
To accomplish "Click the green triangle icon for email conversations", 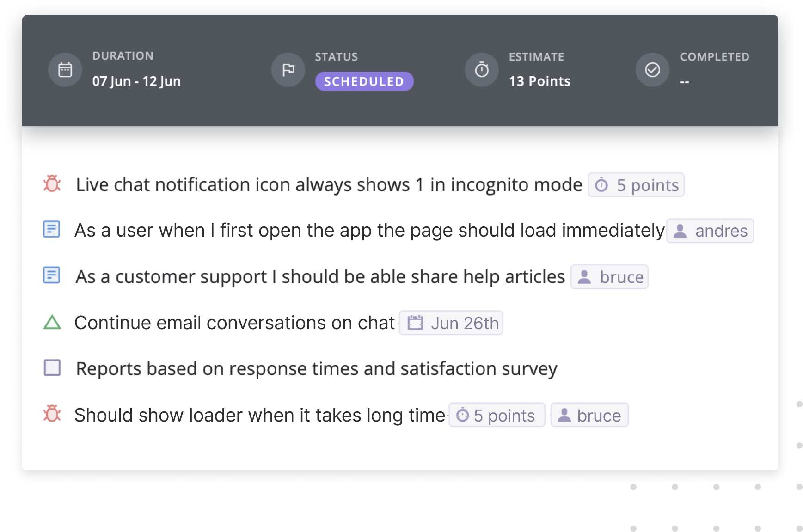I will (x=52, y=322).
